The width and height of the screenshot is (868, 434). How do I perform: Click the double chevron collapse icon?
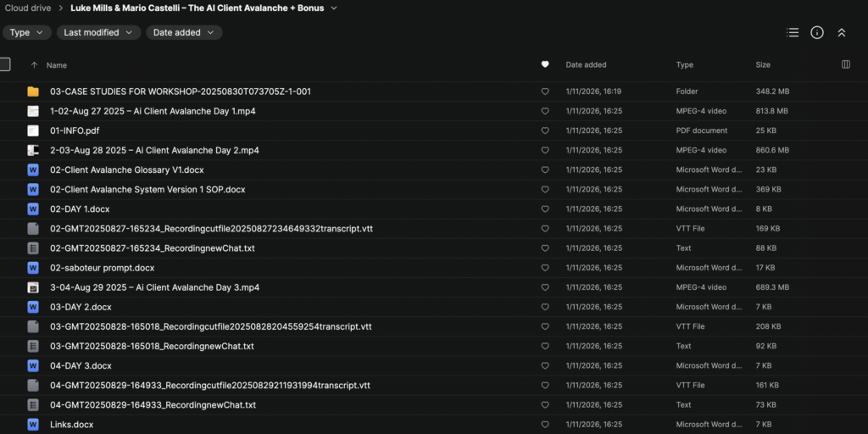tap(842, 33)
